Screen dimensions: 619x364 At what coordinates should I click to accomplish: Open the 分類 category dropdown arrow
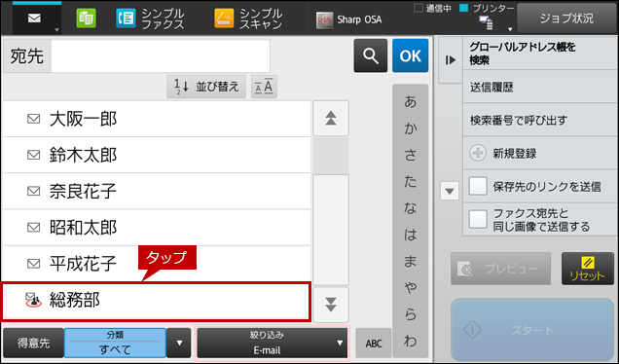click(x=179, y=344)
